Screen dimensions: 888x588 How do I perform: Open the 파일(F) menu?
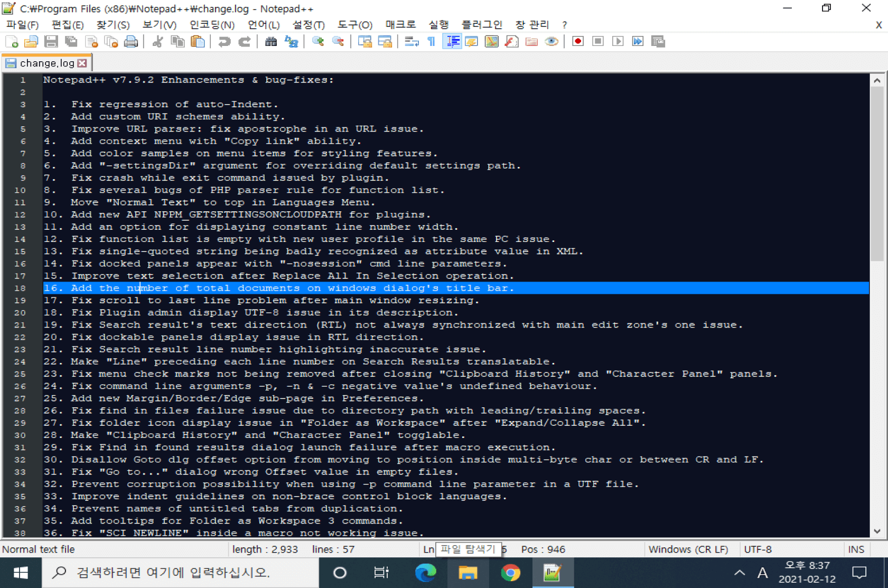click(x=22, y=25)
